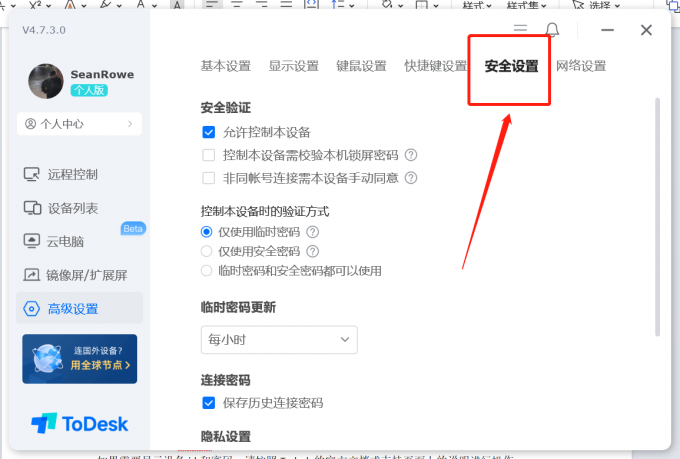Viewport: 680px width, 459px height.
Task: Click the 个人版 badge
Action: click(x=89, y=90)
